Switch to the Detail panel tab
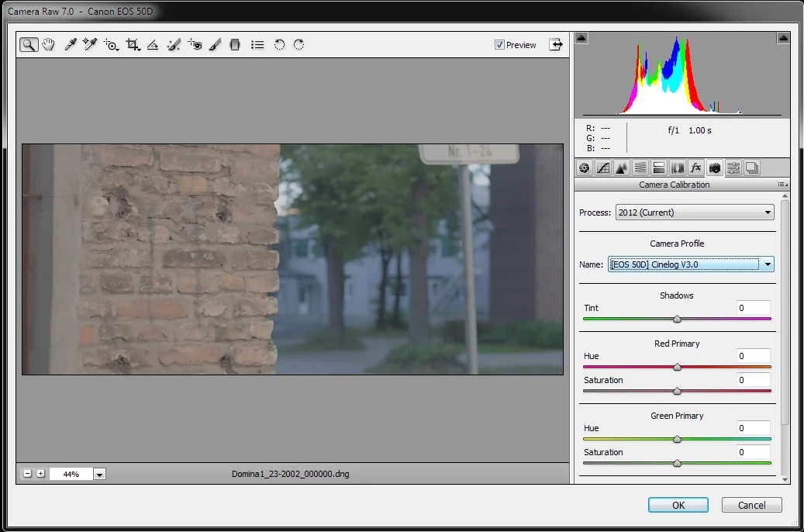The width and height of the screenshot is (804, 532). (622, 168)
